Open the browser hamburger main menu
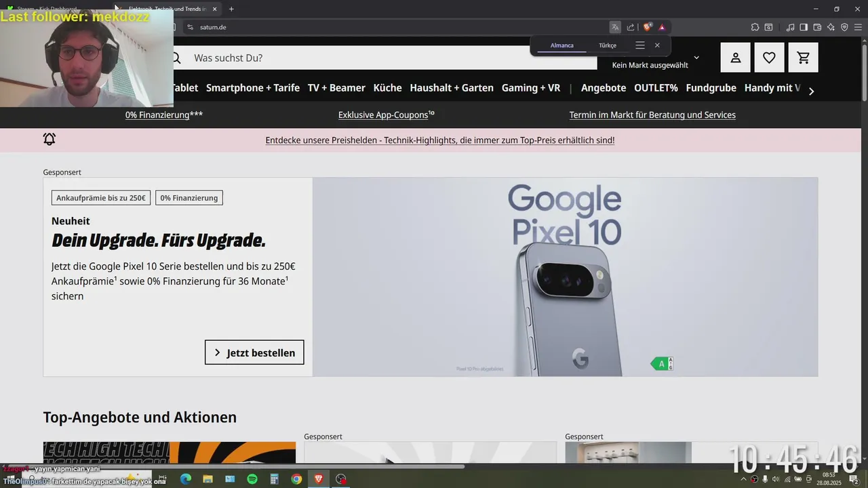The width and height of the screenshot is (868, 488). tap(858, 27)
